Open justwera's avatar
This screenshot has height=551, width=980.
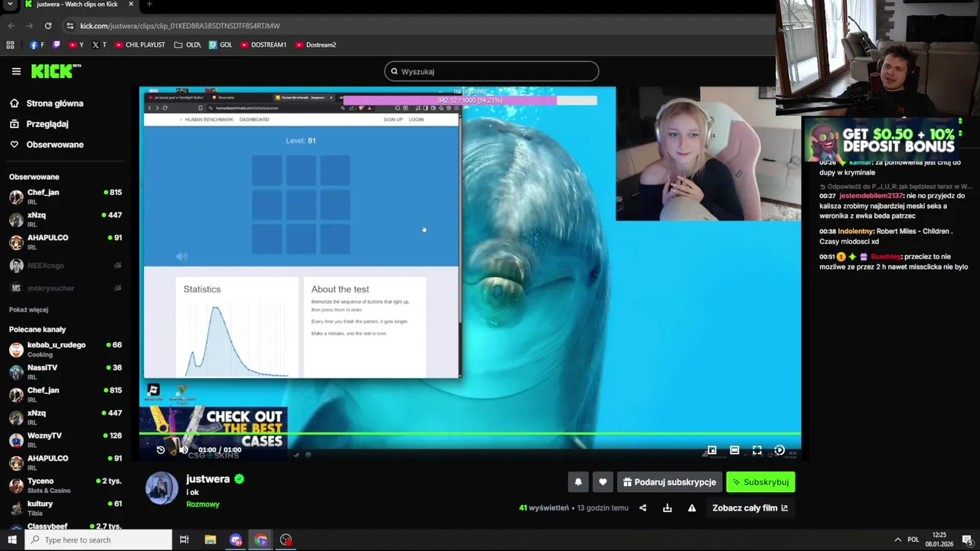162,488
